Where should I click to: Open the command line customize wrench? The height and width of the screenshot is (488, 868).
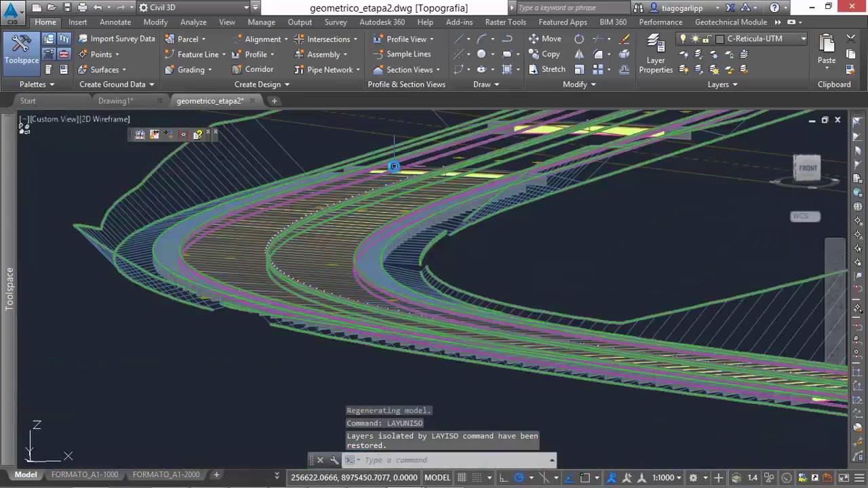point(334,460)
